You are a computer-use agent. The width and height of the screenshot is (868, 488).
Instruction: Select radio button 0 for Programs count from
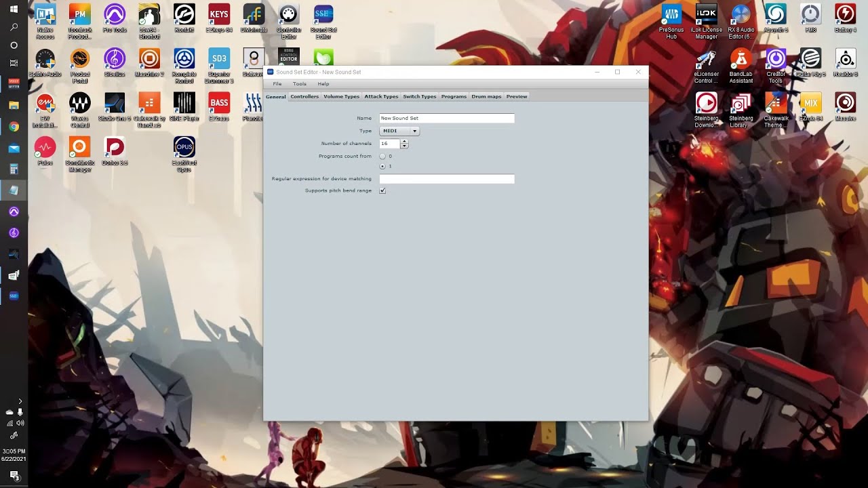tap(382, 156)
